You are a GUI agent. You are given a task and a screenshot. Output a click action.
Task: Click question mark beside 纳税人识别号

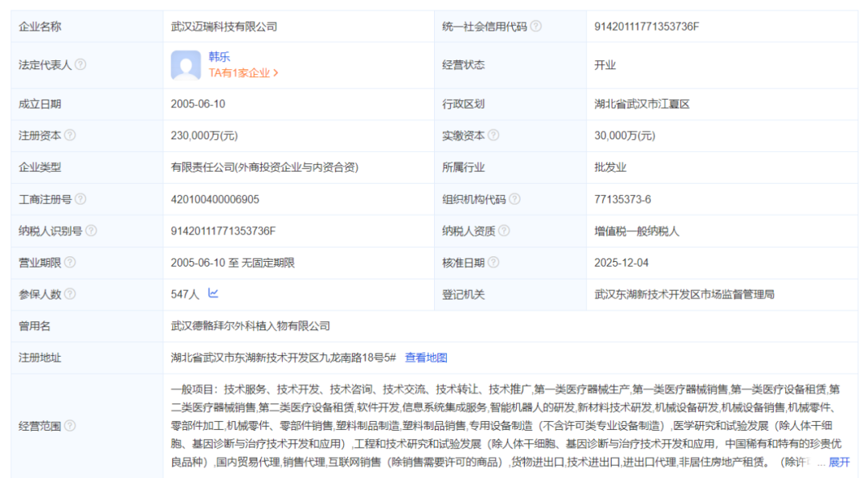click(x=92, y=231)
